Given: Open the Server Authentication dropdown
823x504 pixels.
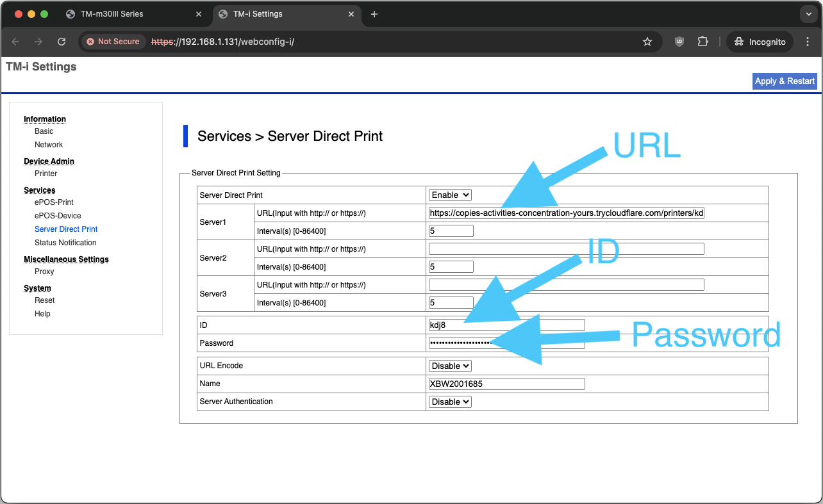Looking at the screenshot, I should tap(450, 402).
